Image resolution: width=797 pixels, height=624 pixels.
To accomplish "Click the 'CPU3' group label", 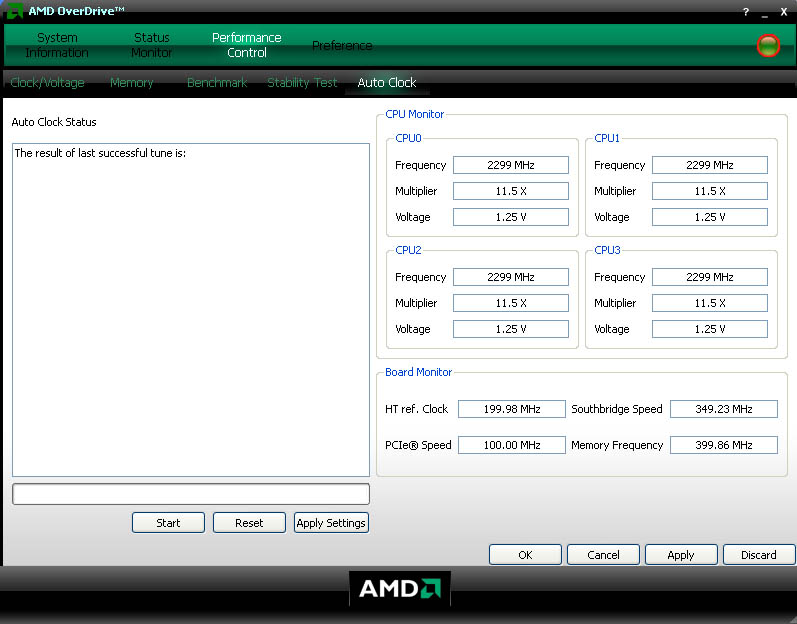I will 607,250.
